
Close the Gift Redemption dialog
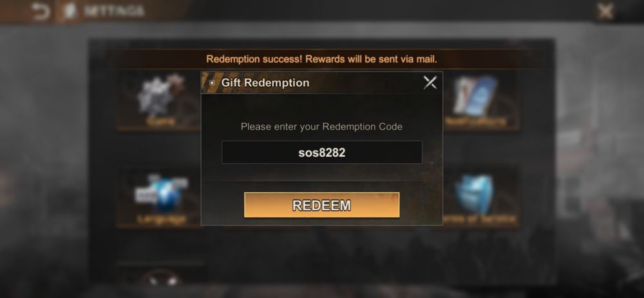coord(430,83)
